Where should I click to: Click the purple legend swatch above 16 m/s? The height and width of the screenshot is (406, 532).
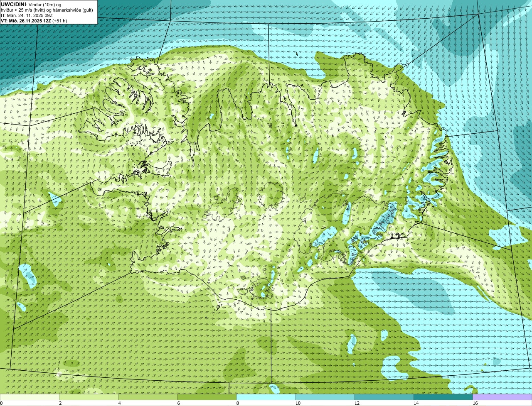coord(502,397)
